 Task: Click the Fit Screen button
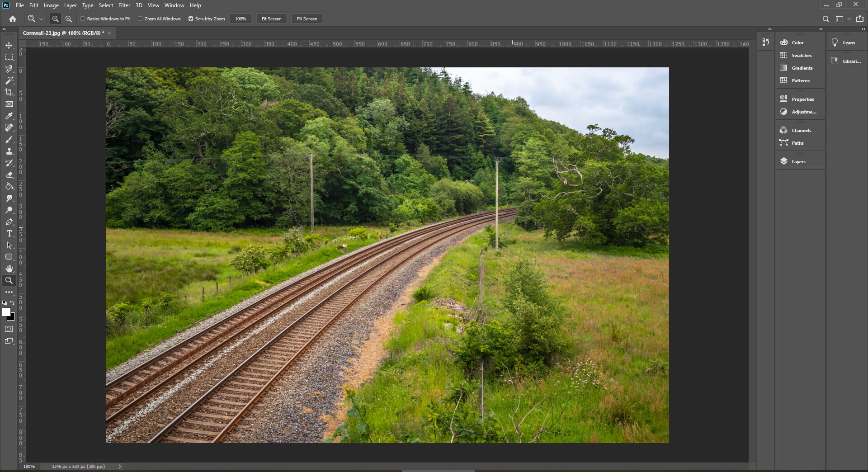tap(271, 19)
